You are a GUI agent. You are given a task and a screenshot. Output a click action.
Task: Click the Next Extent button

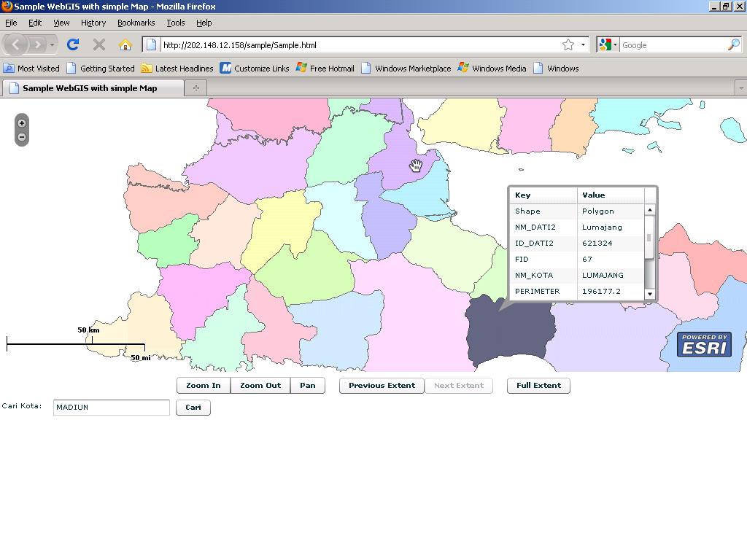point(459,385)
